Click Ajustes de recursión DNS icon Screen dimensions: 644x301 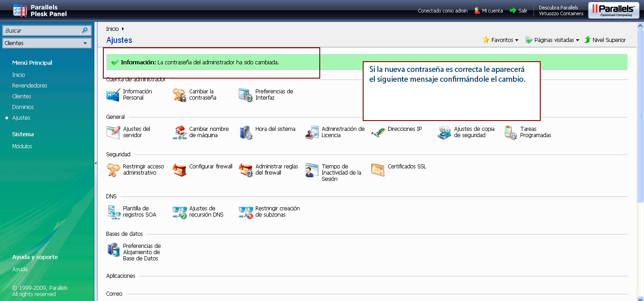pos(180,212)
